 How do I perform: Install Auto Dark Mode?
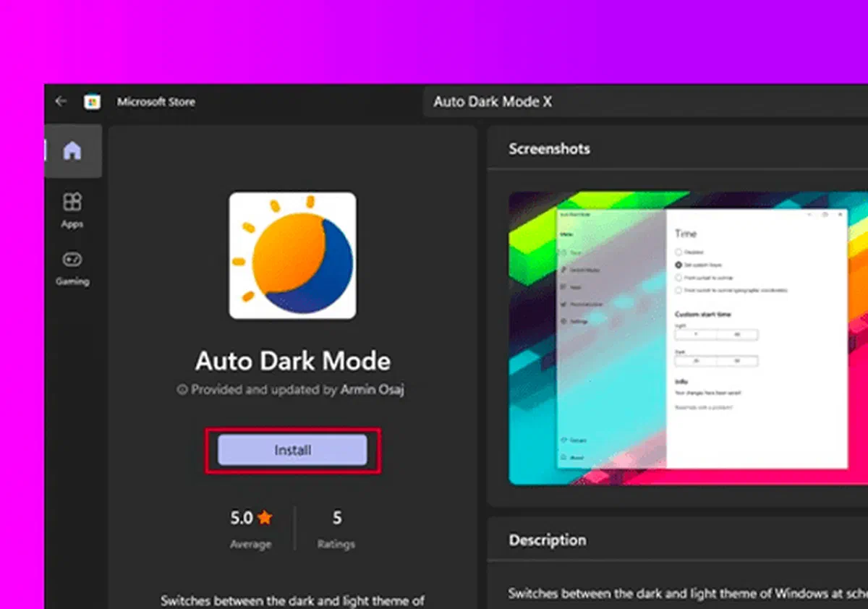(292, 450)
